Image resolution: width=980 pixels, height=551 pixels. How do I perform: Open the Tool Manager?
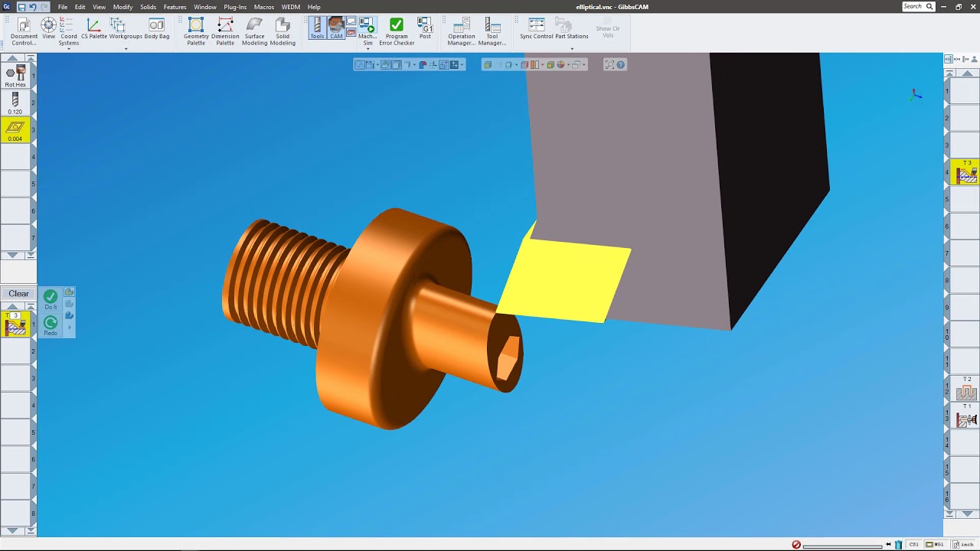[x=492, y=31]
